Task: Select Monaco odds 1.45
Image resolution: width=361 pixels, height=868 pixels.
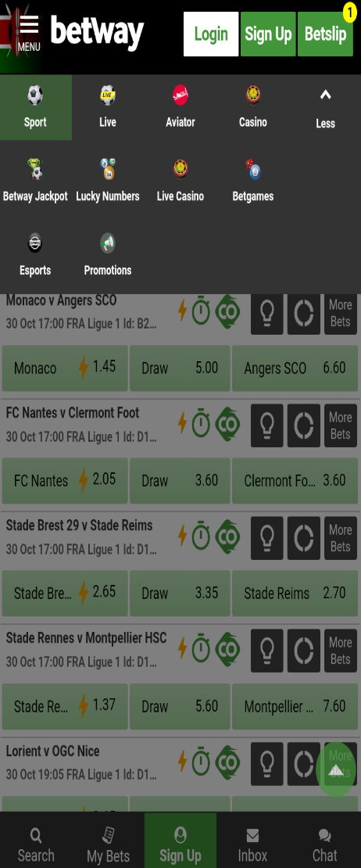Action: pyautogui.click(x=65, y=368)
